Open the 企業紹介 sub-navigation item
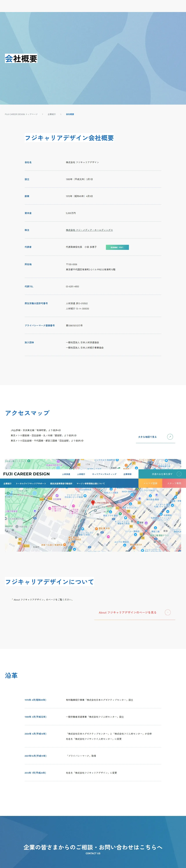The image size is (186, 868). point(7,483)
